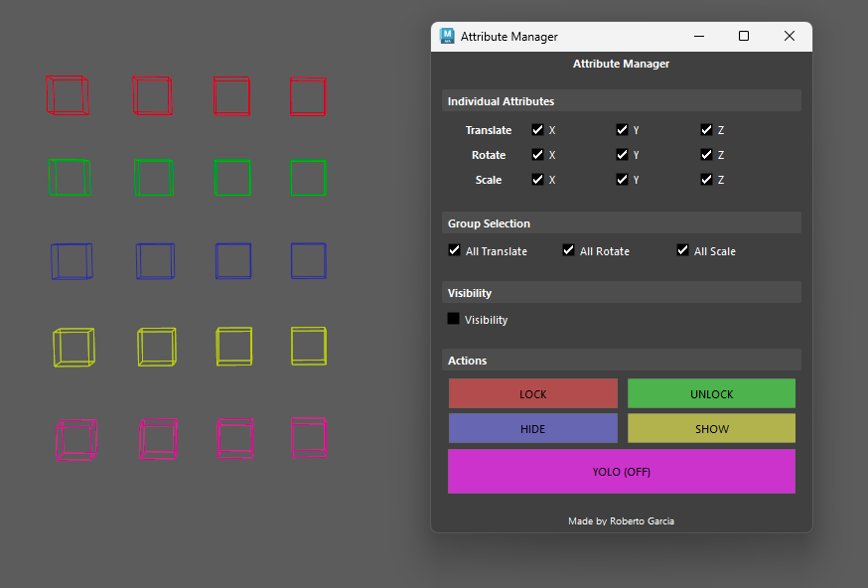Screen dimensions: 868x588
Task: Click the Individual Attributes section header
Action: point(622,100)
